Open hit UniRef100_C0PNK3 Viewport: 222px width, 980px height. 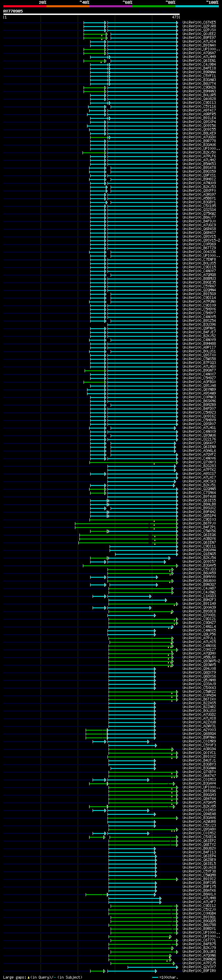pyautogui.click(x=199, y=397)
